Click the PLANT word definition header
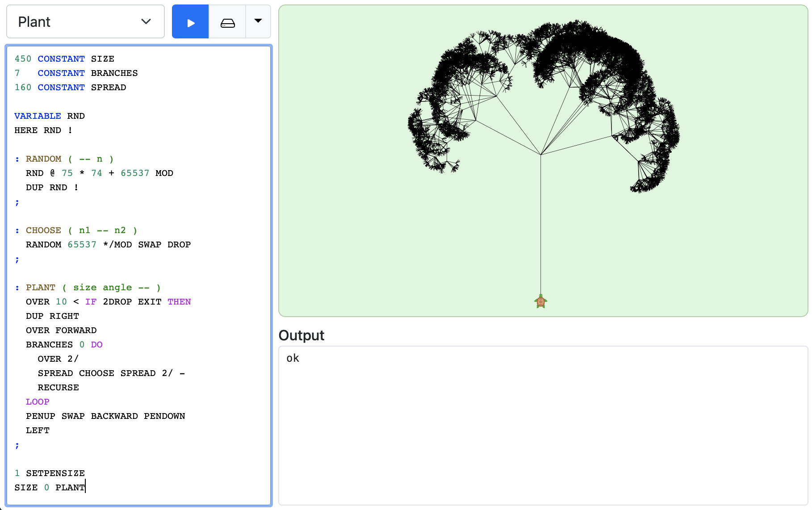 pos(88,288)
